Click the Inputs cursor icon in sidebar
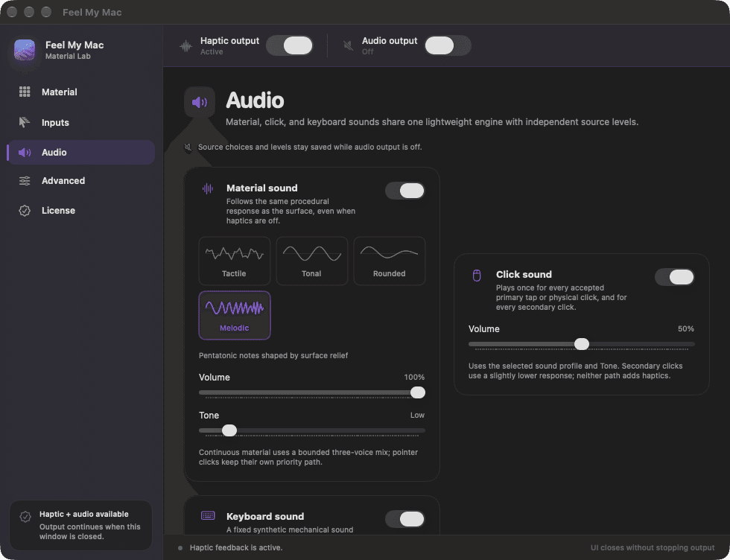This screenshot has height=560, width=730. [x=25, y=122]
